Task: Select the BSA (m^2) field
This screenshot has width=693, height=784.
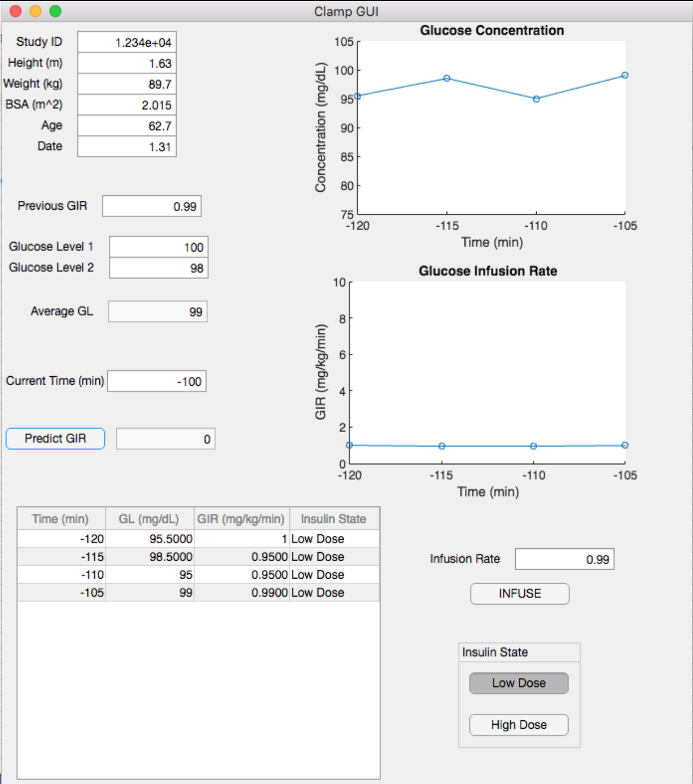Action: coord(127,105)
